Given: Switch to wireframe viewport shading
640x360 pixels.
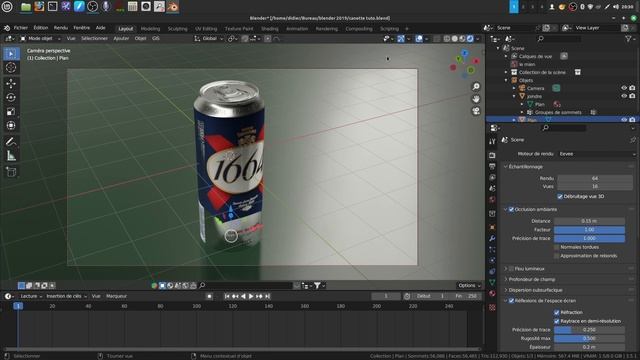Looking at the screenshot, I should click(447, 38).
